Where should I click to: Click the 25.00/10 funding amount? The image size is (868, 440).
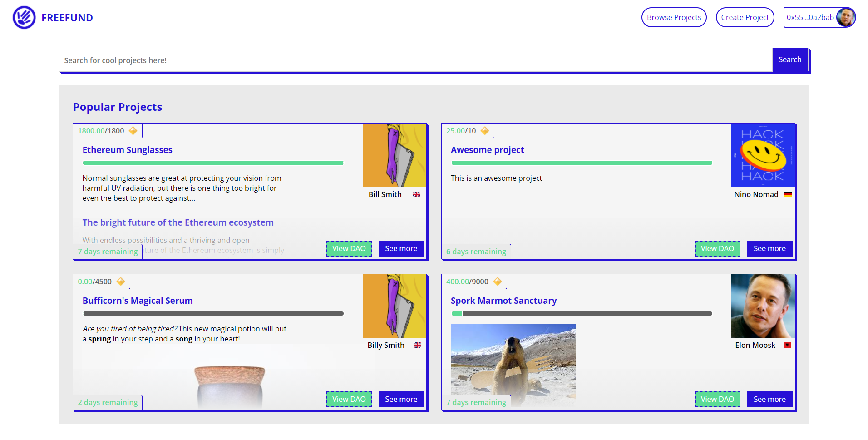pyautogui.click(x=461, y=131)
